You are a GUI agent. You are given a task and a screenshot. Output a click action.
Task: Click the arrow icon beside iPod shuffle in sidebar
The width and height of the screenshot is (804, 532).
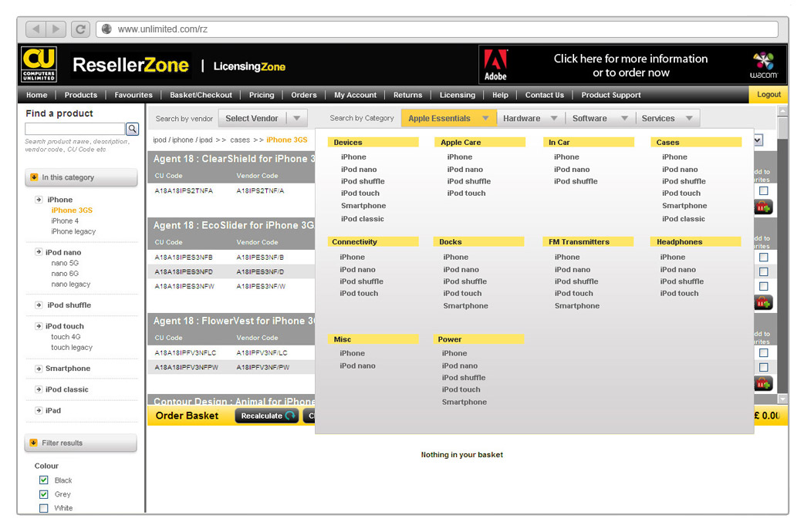(x=39, y=305)
